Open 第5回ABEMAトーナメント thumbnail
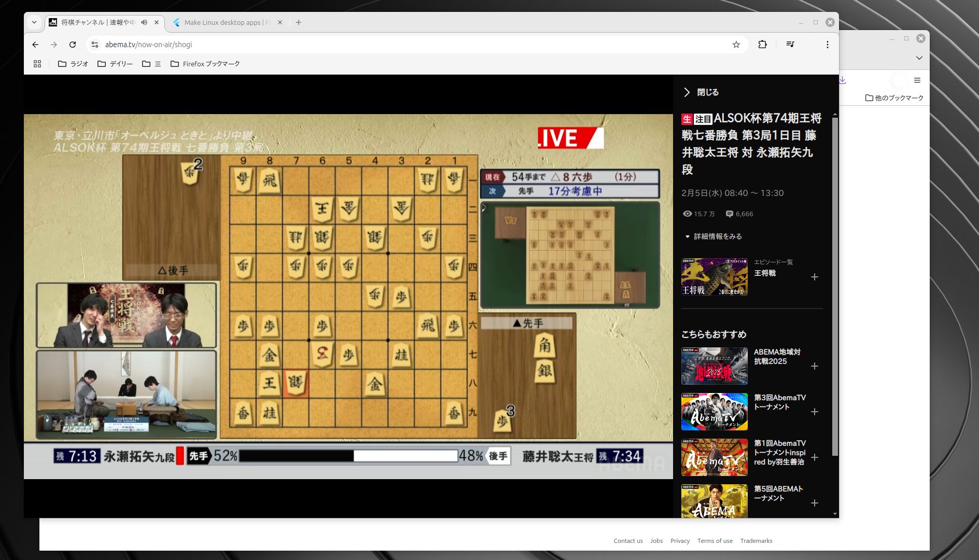Viewport: 979px width, 560px height. [x=715, y=501]
